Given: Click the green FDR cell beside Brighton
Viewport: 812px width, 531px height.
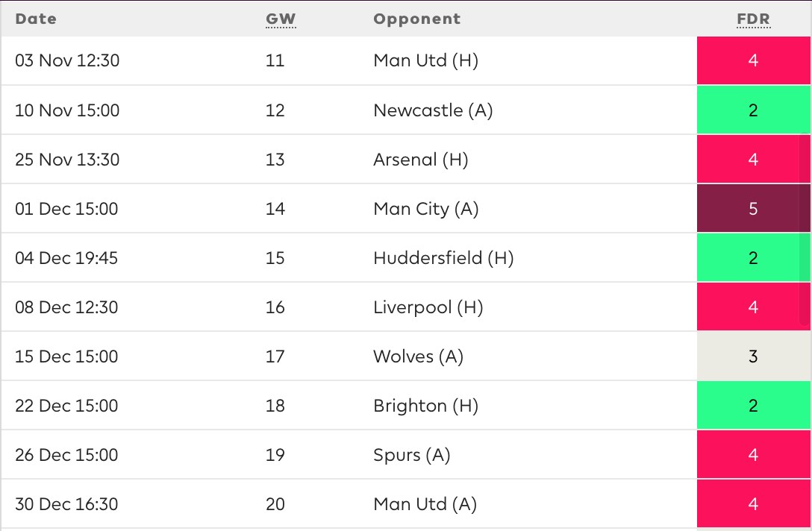Looking at the screenshot, I should coord(754,405).
